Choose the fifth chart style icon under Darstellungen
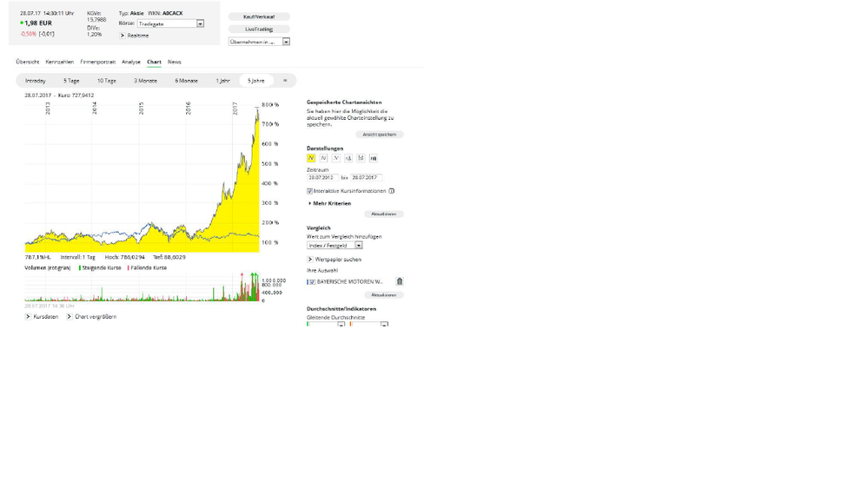Screen dimensions: 868x488 [x=361, y=158]
